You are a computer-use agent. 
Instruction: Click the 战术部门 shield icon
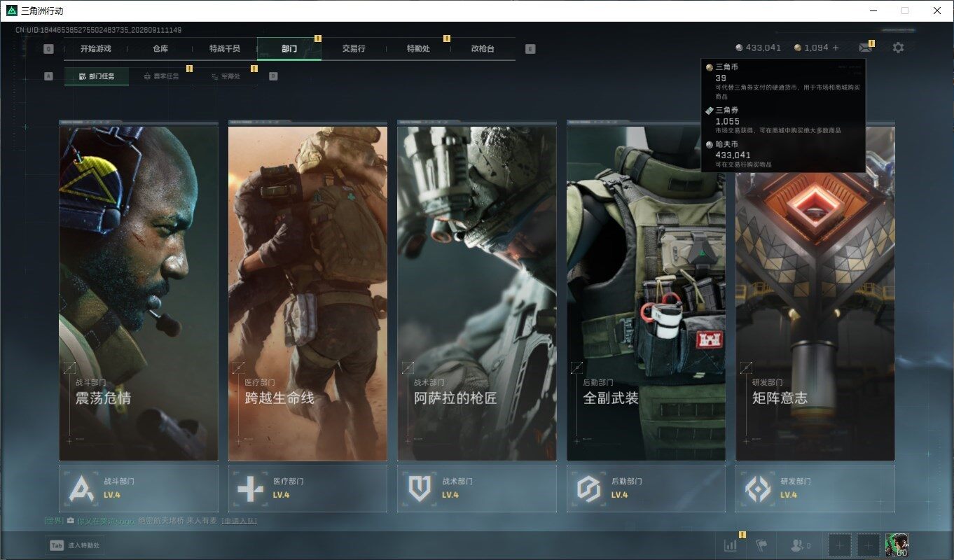click(420, 488)
